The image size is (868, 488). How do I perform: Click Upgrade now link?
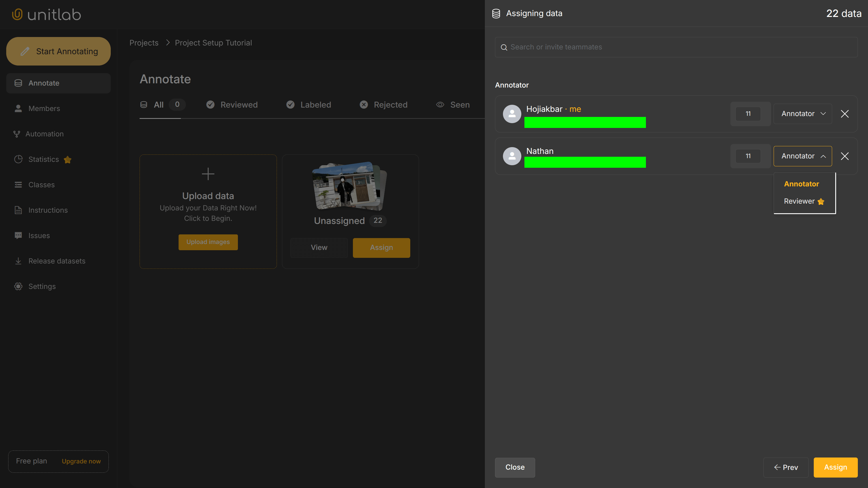(81, 461)
